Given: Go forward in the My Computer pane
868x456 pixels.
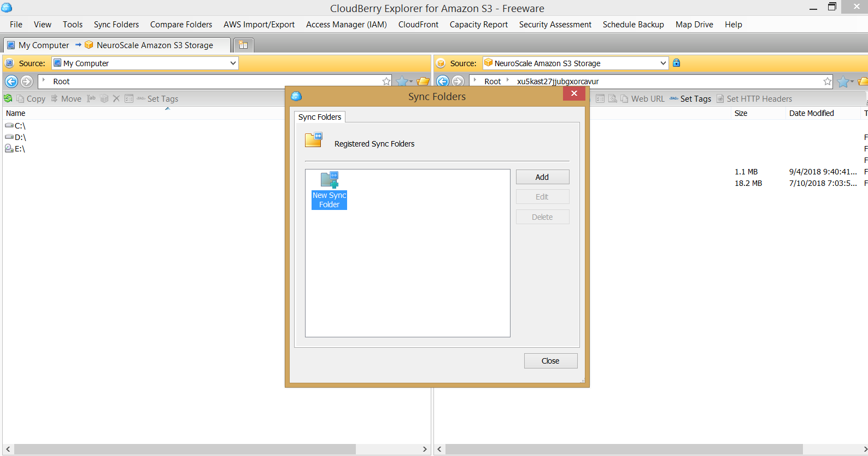Looking at the screenshot, I should (x=27, y=81).
